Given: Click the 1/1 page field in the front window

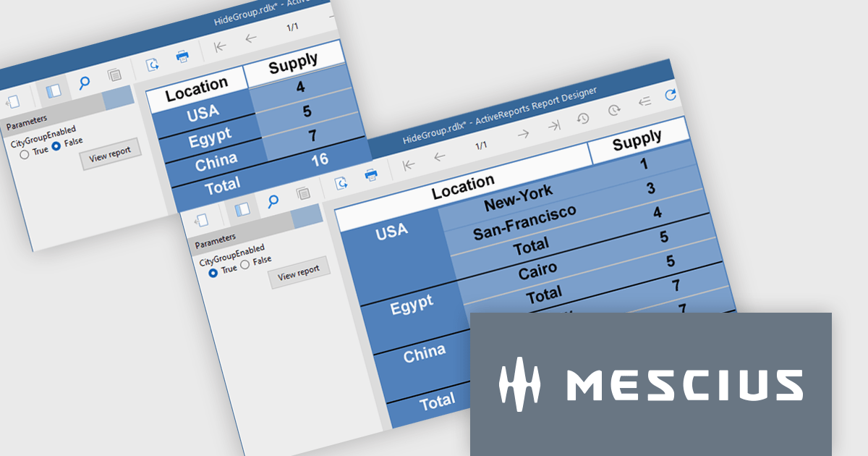Looking at the screenshot, I should pyautogui.click(x=481, y=145).
